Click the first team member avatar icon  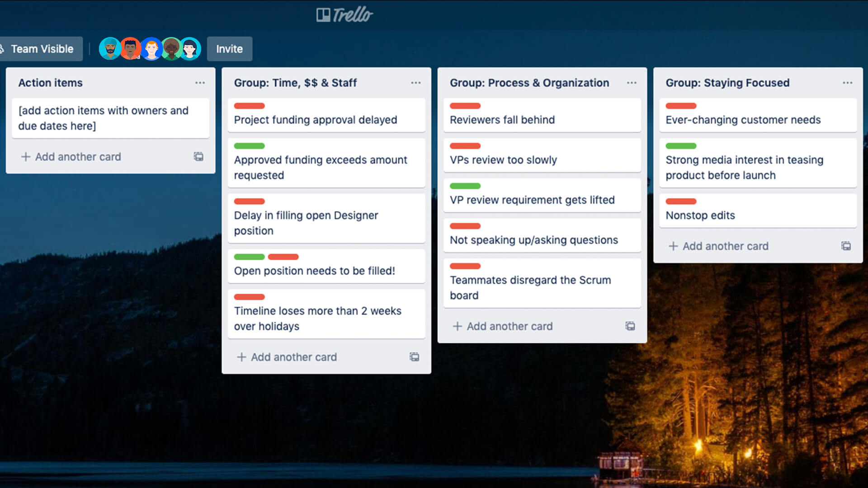pyautogui.click(x=110, y=49)
